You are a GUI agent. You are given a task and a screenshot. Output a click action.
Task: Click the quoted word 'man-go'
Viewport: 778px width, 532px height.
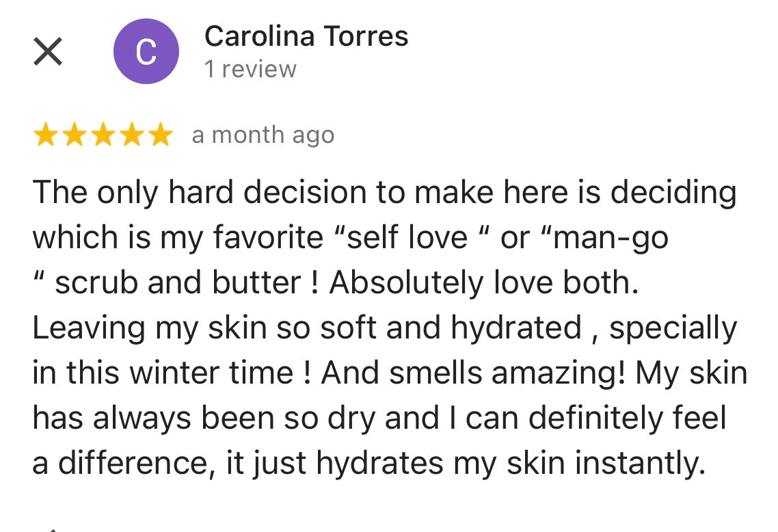[611, 239]
